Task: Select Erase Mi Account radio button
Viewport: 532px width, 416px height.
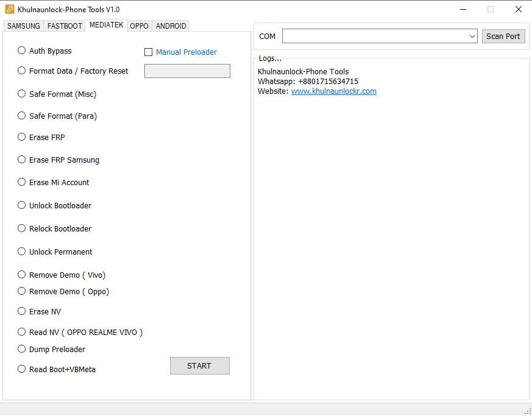Action: [22, 182]
